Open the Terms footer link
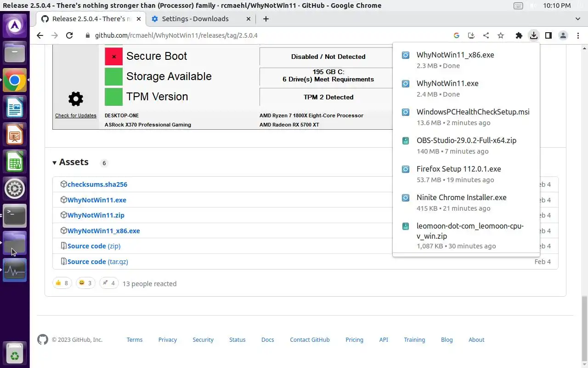This screenshot has height=368, width=588. point(135,339)
